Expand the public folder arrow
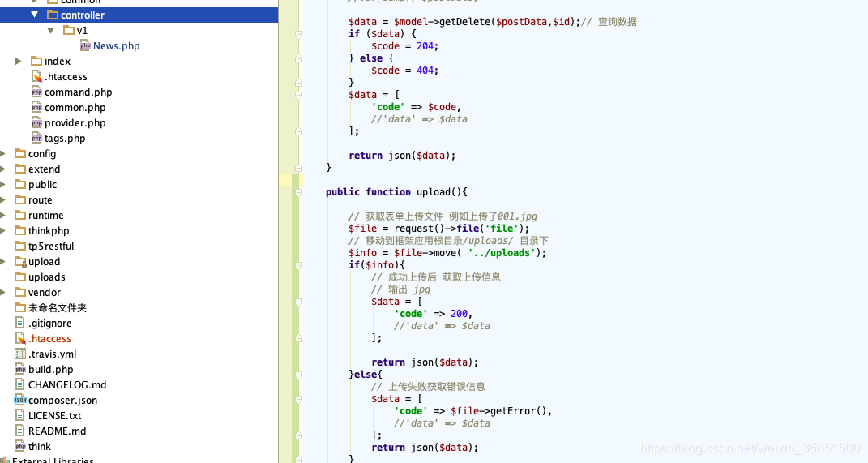The image size is (868, 463). point(2,184)
